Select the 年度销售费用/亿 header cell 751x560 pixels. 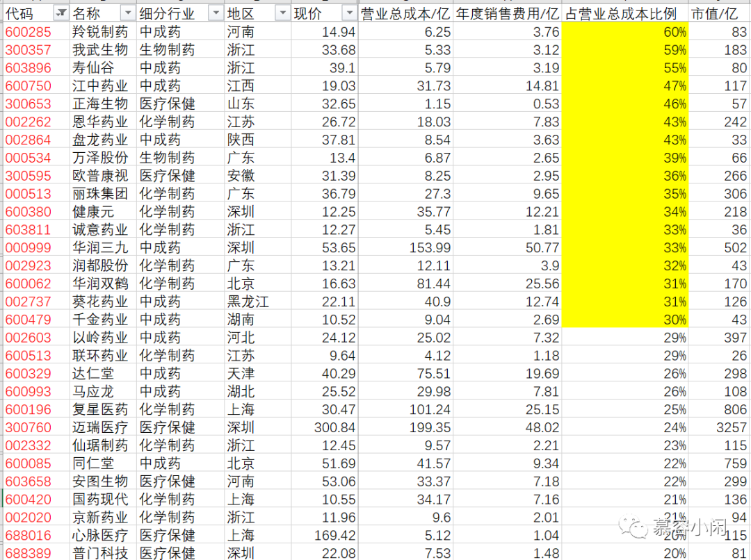(x=507, y=13)
